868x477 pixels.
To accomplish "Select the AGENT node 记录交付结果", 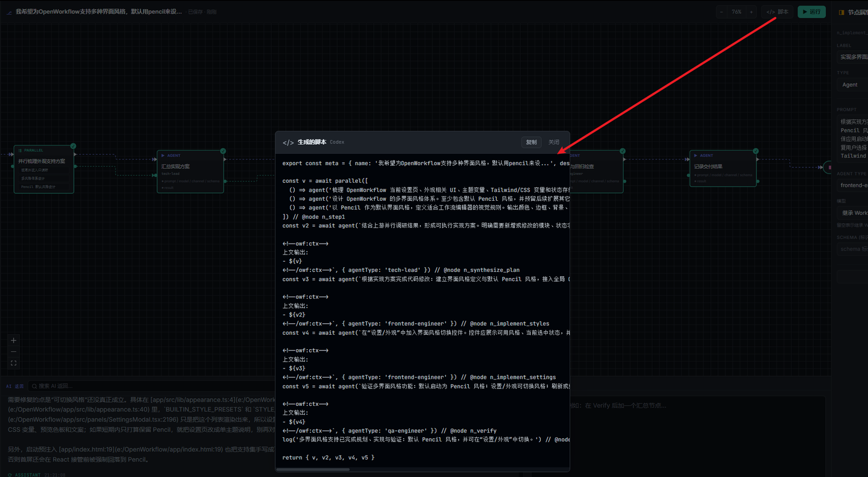I will coord(723,167).
